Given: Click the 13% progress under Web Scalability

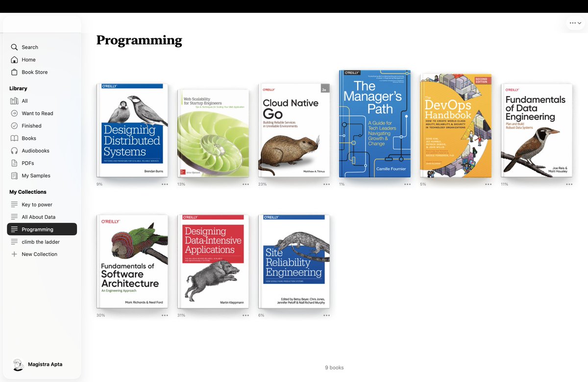Looking at the screenshot, I should click(x=181, y=184).
